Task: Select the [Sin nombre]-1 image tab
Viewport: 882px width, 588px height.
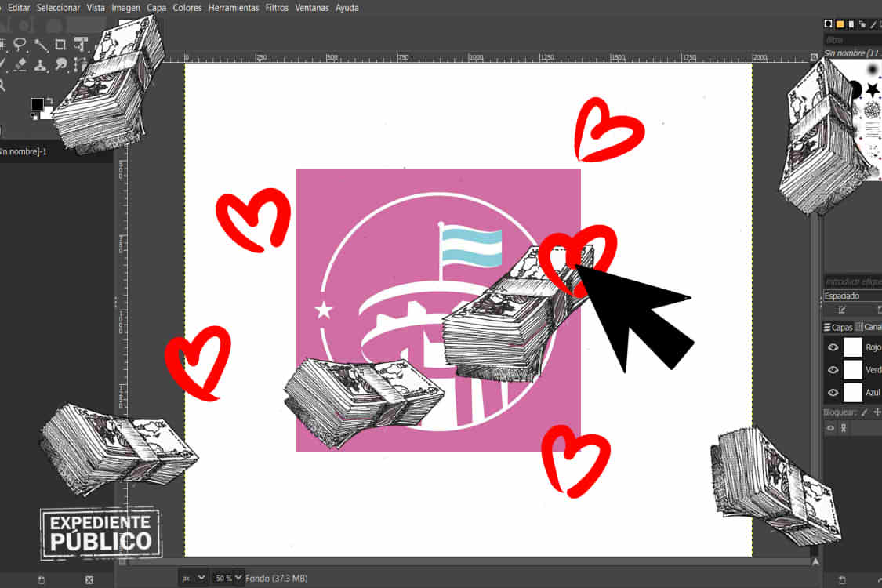Action: [x=24, y=151]
